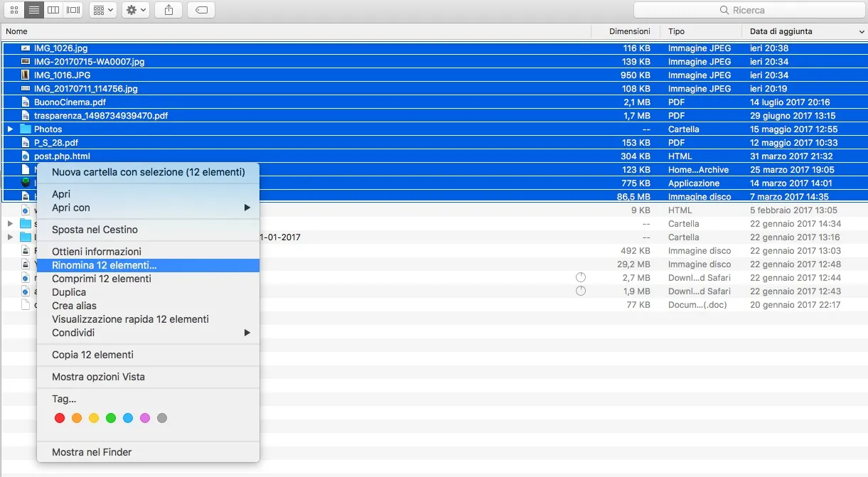The width and height of the screenshot is (868, 477).
Task: Choose Mostra opzioni Vista
Action: [148, 377]
